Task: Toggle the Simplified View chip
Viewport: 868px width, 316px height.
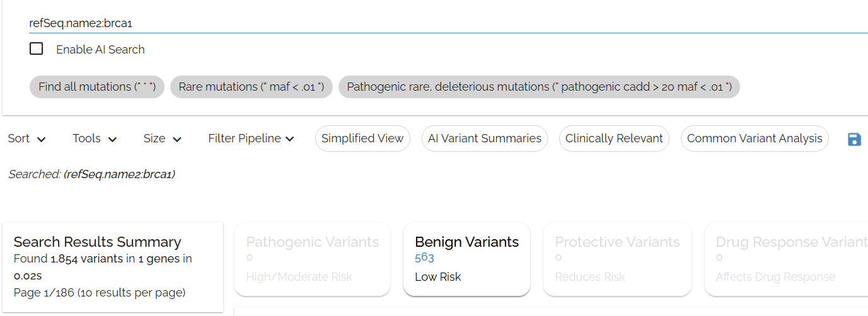Action: click(x=362, y=138)
